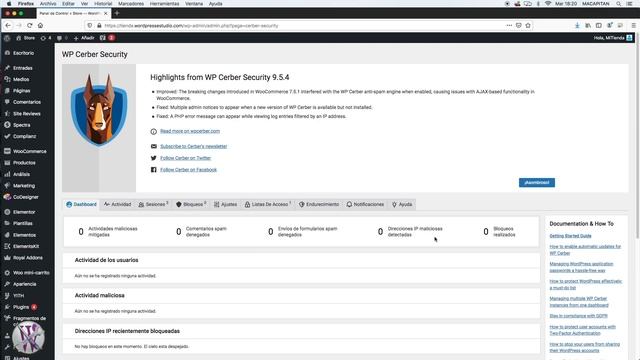Viewport: 640px width, 360px height.
Task: Visit the Store site from admin bar
Action: 25,38
